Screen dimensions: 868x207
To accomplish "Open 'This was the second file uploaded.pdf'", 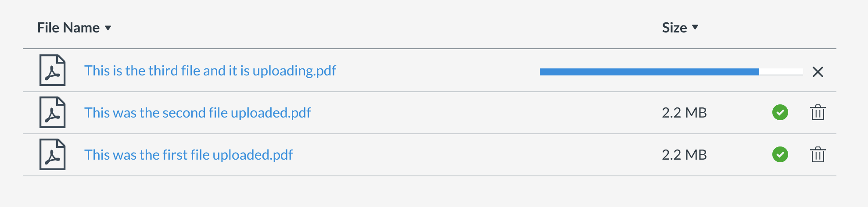I will [x=197, y=113].
